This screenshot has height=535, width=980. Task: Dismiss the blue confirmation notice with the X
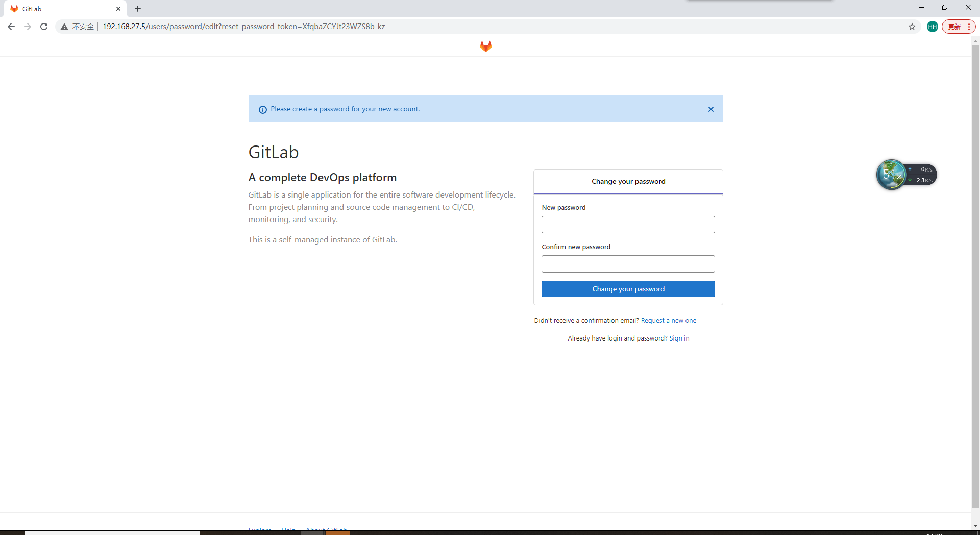coord(710,109)
